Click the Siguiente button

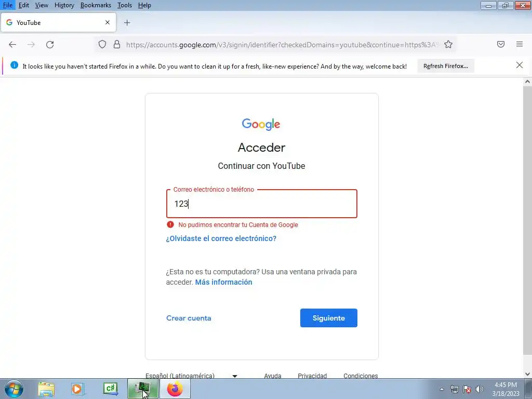328,318
